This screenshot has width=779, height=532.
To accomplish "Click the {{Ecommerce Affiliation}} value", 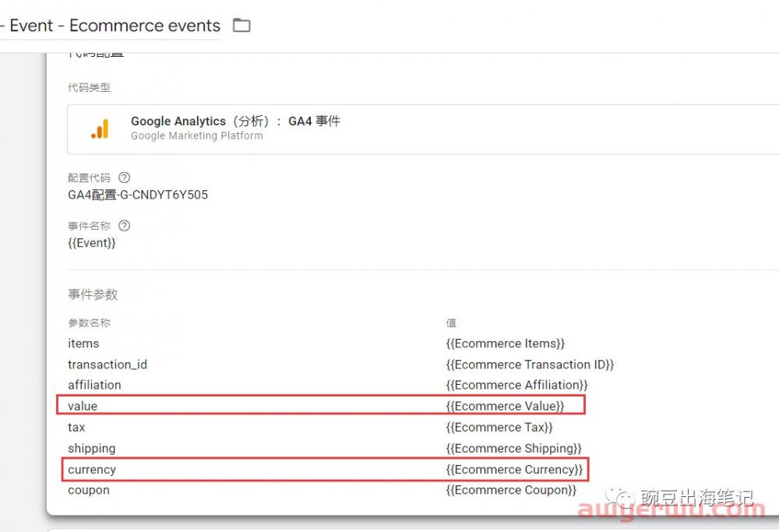I will (x=516, y=385).
